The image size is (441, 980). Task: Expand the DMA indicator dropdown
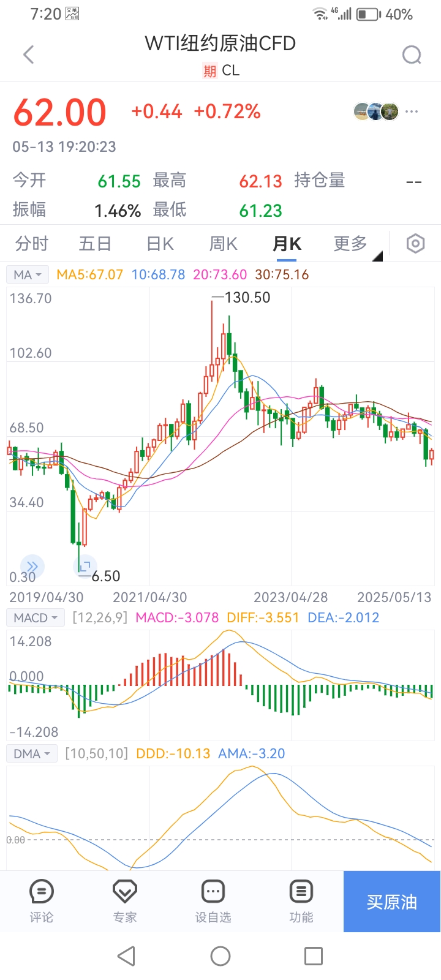pyautogui.click(x=32, y=753)
